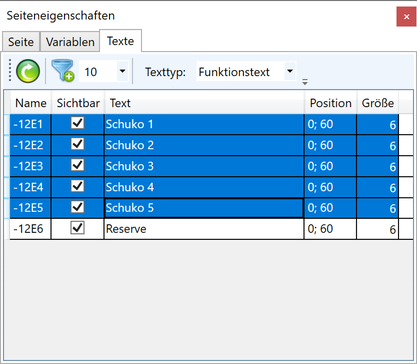Click the Schuko 1 text cell

[x=204, y=124]
